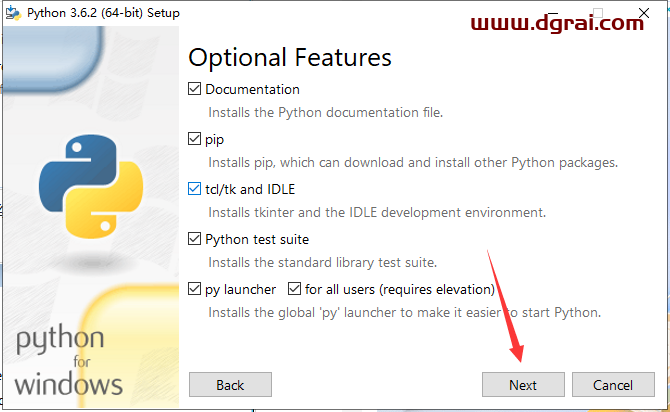Close the Python Setup window

point(644,13)
